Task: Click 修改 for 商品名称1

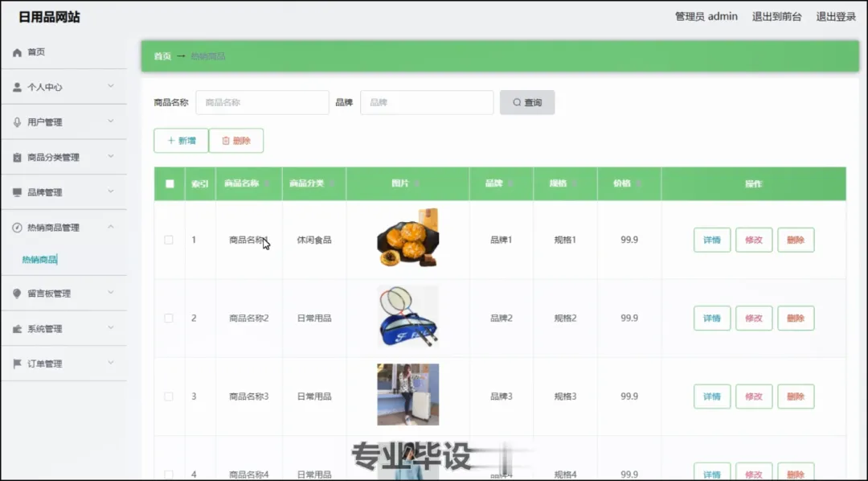Action: [x=754, y=240]
